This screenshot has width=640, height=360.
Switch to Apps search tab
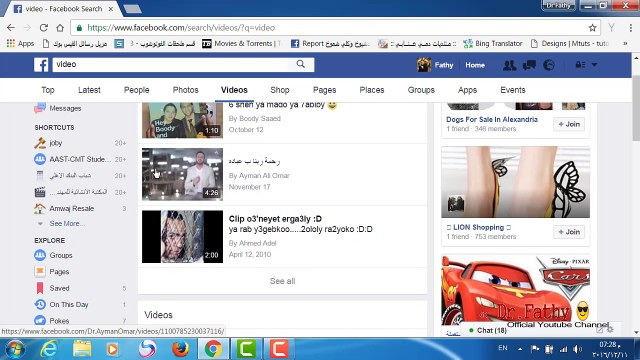tap(467, 90)
